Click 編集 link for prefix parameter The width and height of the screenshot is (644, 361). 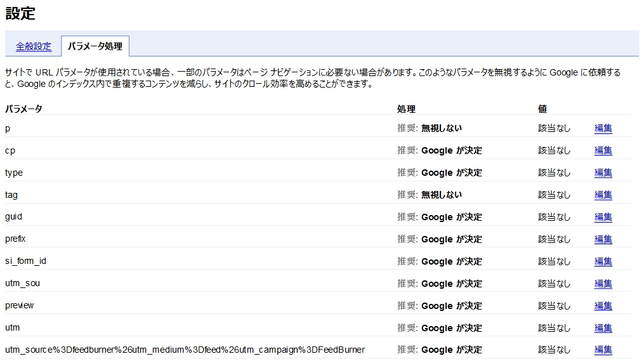coord(603,239)
